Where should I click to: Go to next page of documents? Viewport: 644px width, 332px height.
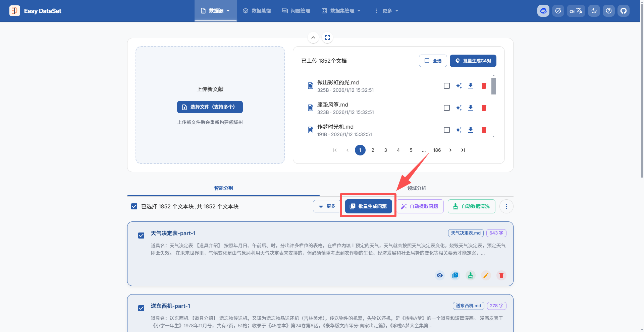(x=450, y=150)
